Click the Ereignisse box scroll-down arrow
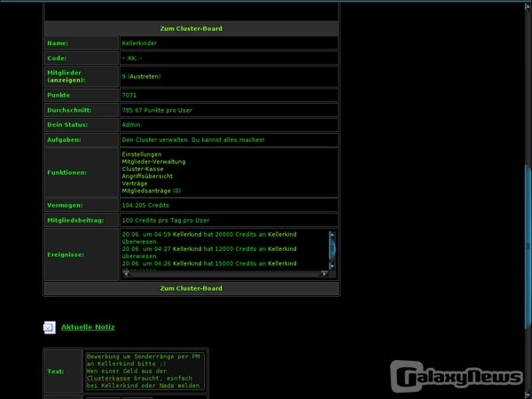Viewport: 532px width, 399px height. point(332,266)
